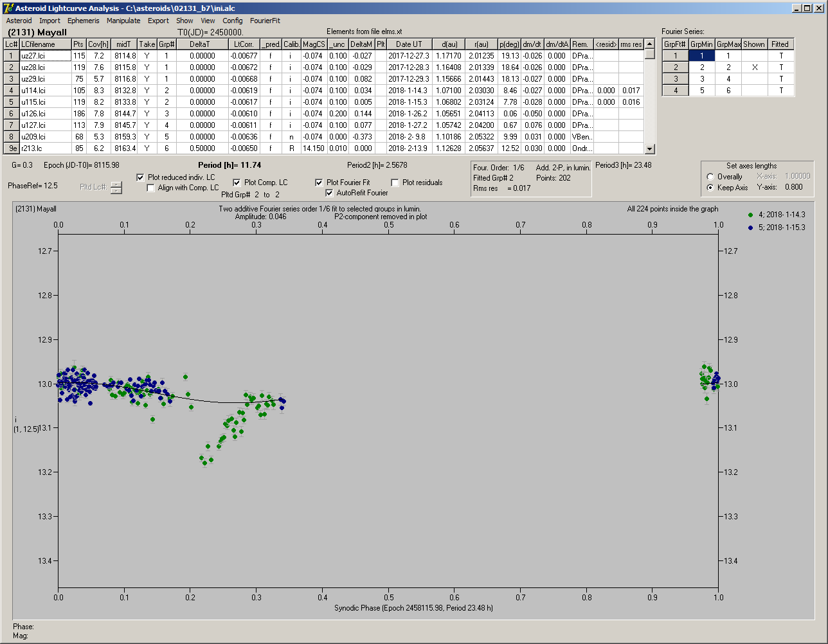Click the blue legend marker 5; 2018- 1-15.3
Image resolution: width=828 pixels, height=644 pixels.
click(751, 227)
